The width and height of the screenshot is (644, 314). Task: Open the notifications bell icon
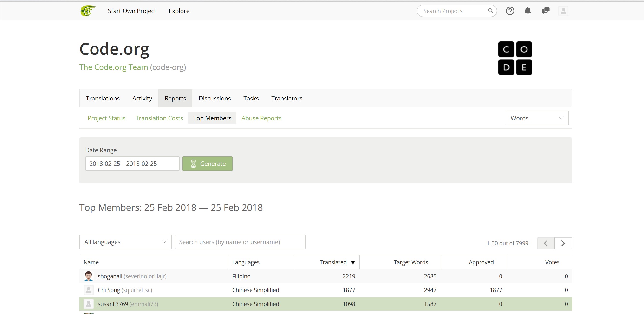[527, 11]
